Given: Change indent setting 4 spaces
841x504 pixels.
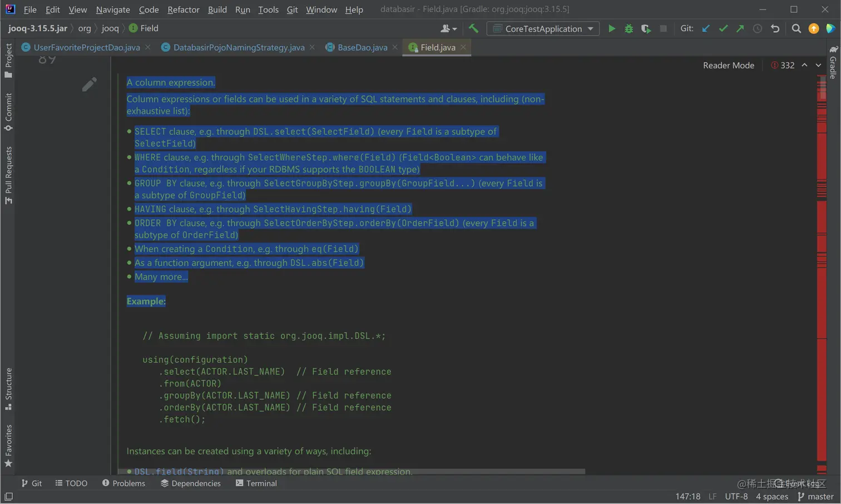Looking at the screenshot, I should point(772,496).
